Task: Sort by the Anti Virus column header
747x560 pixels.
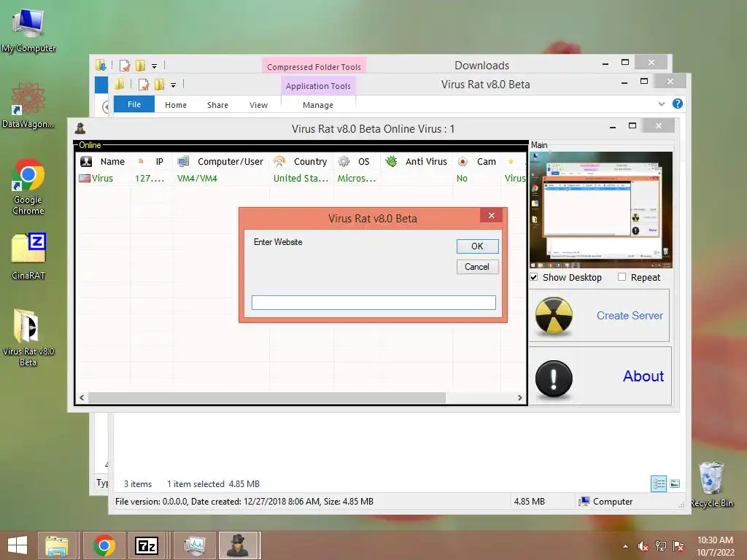Action: pos(426,161)
